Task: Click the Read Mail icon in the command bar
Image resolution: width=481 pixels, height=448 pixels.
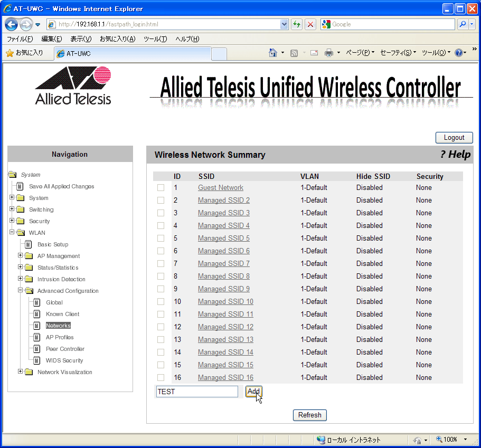Action: [x=314, y=53]
